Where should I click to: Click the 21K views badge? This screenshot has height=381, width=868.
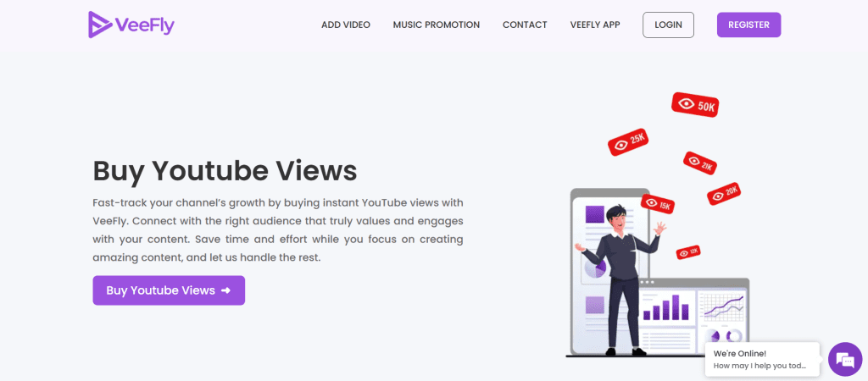(700, 163)
